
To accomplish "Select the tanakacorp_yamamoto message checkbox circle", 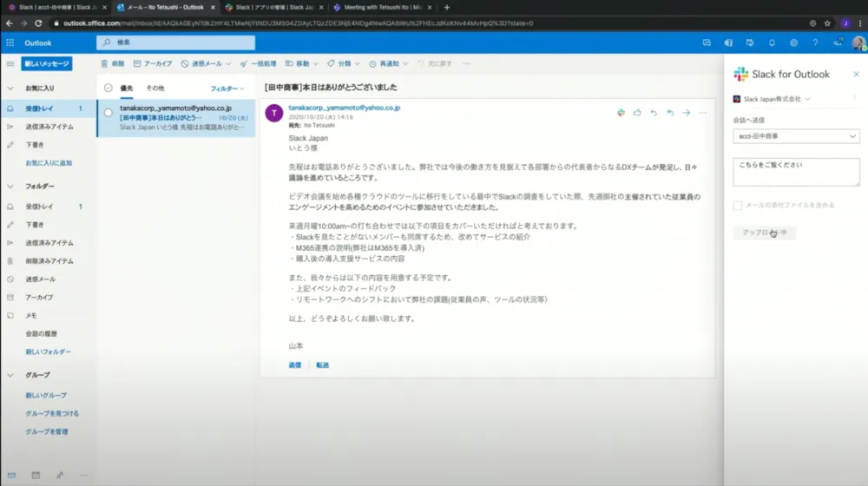I will click(x=108, y=112).
